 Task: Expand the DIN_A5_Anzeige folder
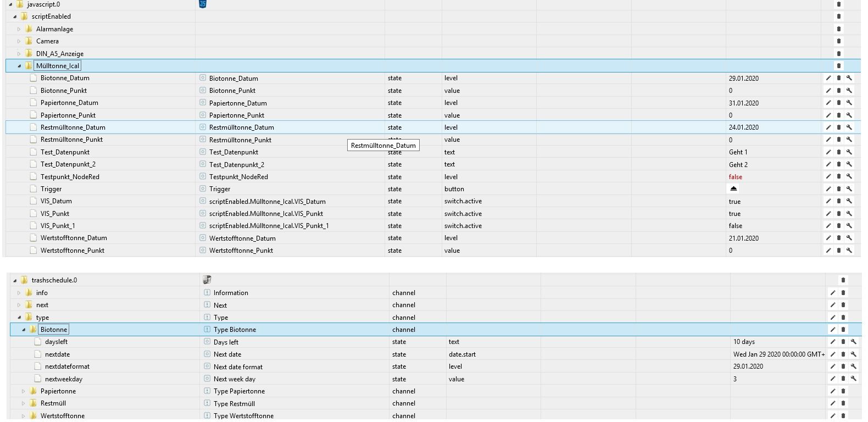[x=19, y=54]
